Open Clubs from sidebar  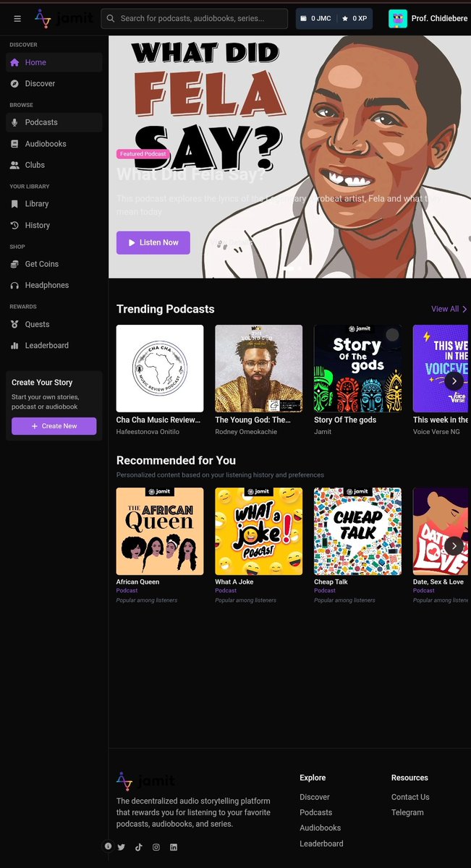pos(54,165)
